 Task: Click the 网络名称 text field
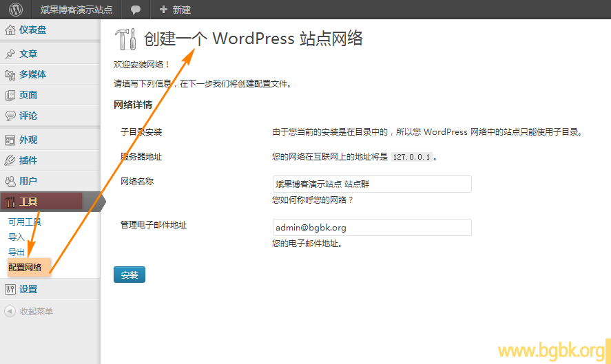(x=372, y=184)
